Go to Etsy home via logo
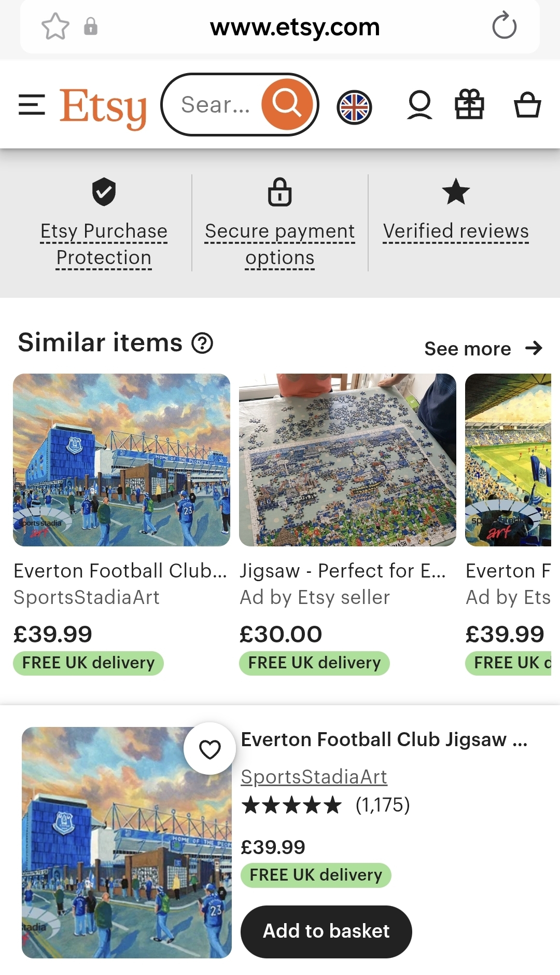The width and height of the screenshot is (560, 975). pos(103,107)
